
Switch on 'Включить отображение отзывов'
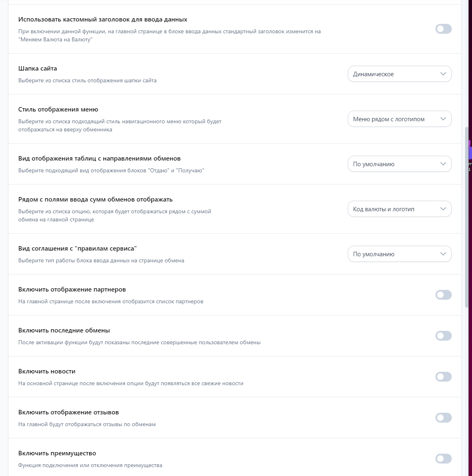tap(443, 418)
